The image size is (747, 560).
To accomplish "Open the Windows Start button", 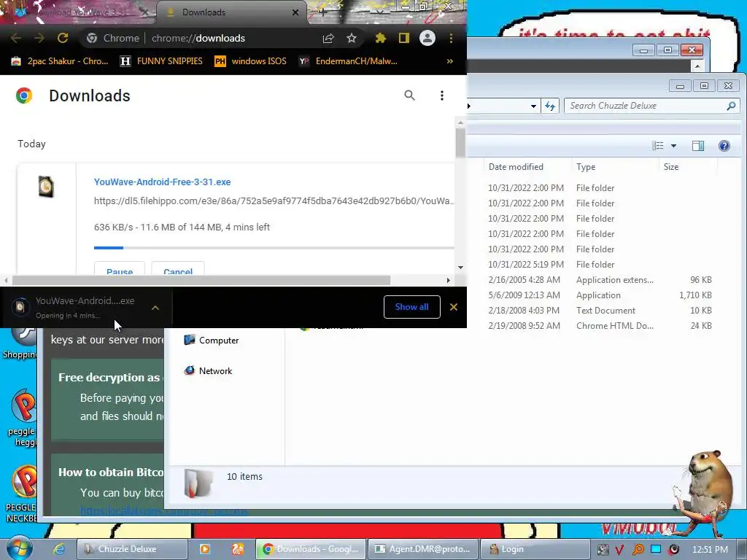I will click(19, 548).
